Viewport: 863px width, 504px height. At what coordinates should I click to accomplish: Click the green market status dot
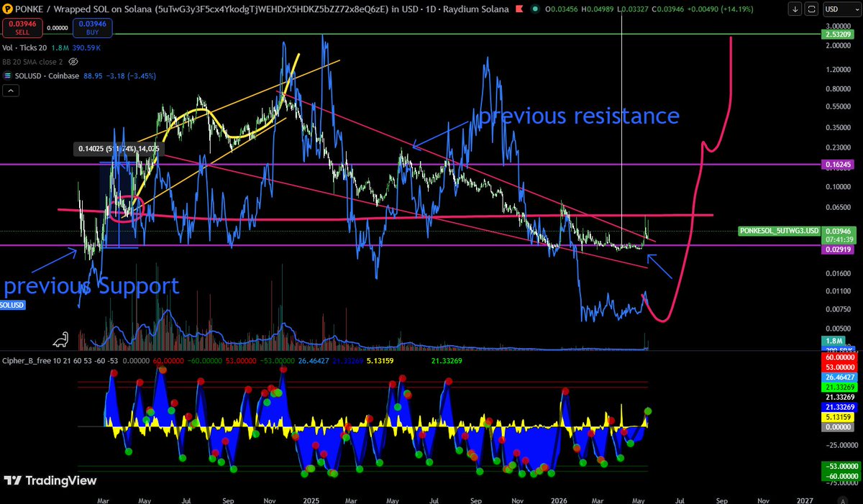534,9
